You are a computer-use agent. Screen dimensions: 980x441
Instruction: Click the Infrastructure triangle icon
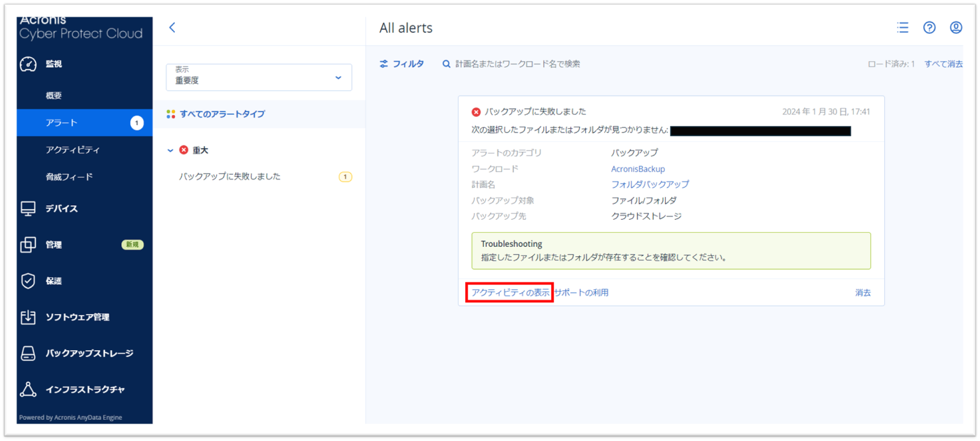click(x=28, y=389)
